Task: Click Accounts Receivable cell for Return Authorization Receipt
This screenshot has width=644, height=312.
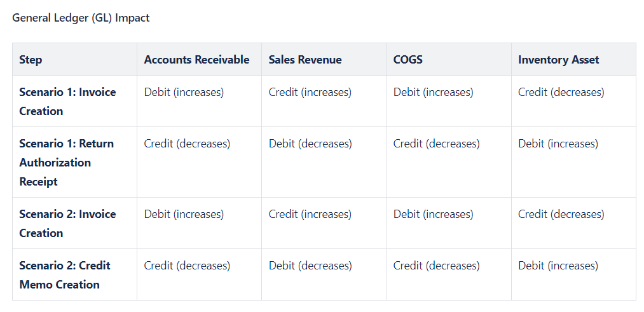Action: pos(187,144)
